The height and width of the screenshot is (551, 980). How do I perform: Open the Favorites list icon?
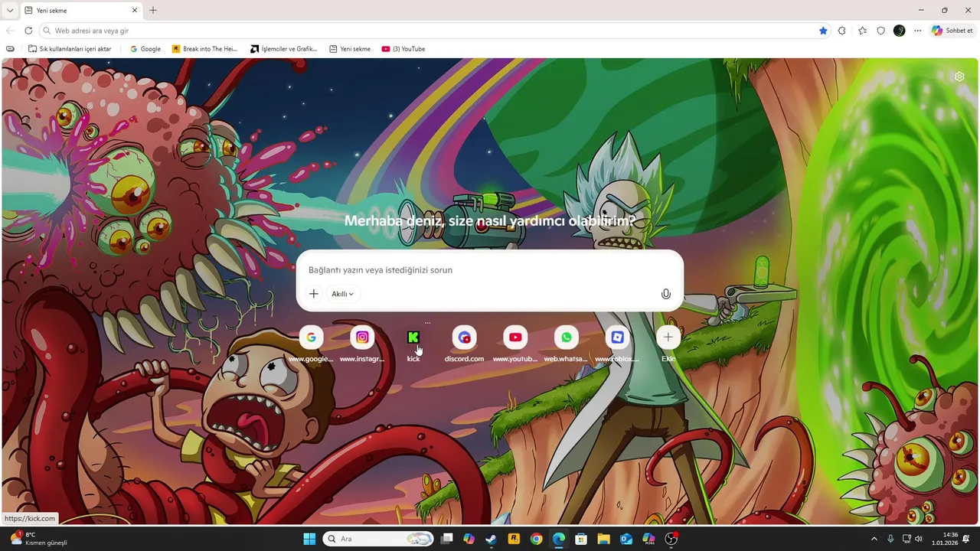coord(863,31)
